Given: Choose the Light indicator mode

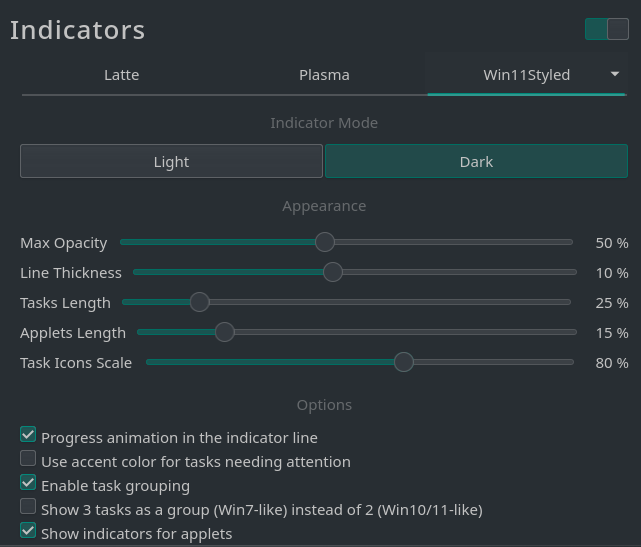Looking at the screenshot, I should coord(171,161).
